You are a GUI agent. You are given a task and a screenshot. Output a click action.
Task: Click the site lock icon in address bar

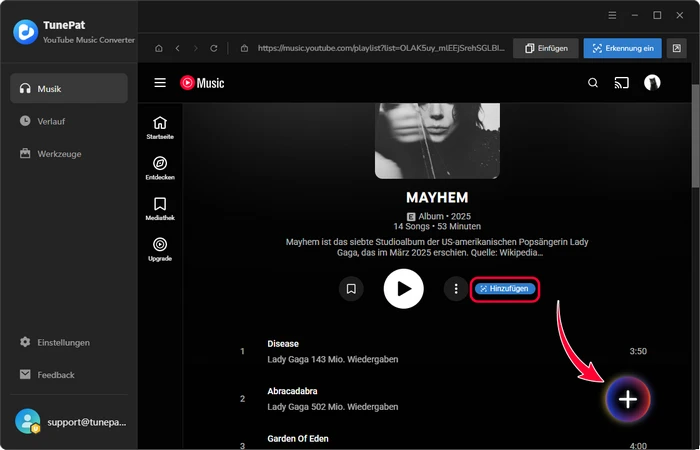pyautogui.click(x=244, y=48)
